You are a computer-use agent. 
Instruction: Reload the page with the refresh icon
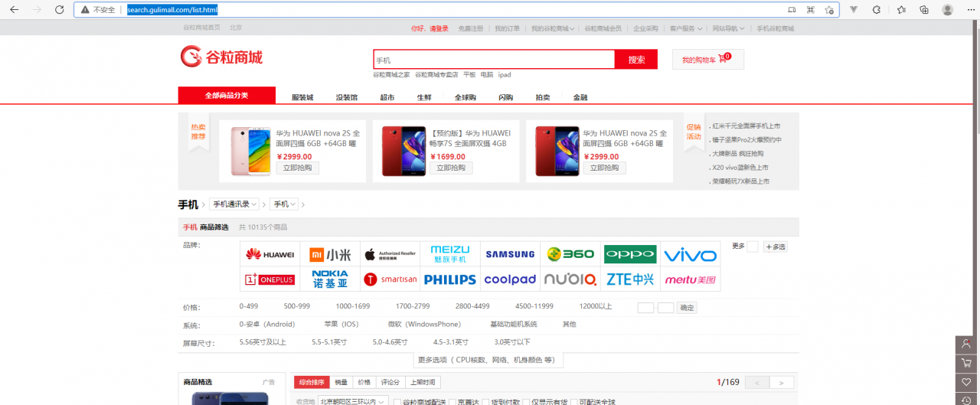60,10
